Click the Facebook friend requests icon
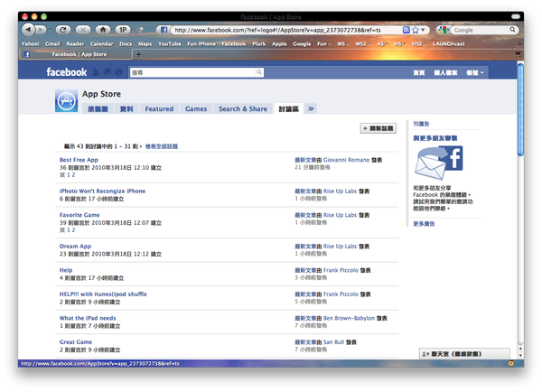Viewport: 542px width, 392px height. click(96, 72)
